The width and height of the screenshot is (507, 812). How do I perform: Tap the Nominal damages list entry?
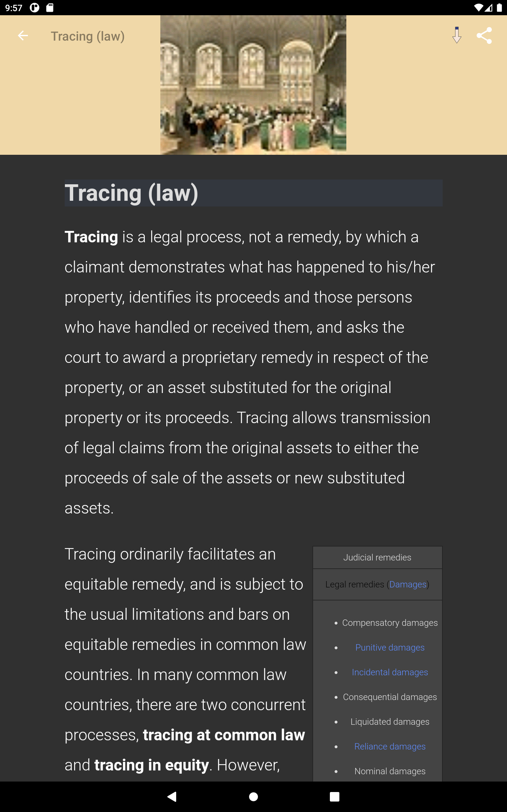tap(390, 771)
